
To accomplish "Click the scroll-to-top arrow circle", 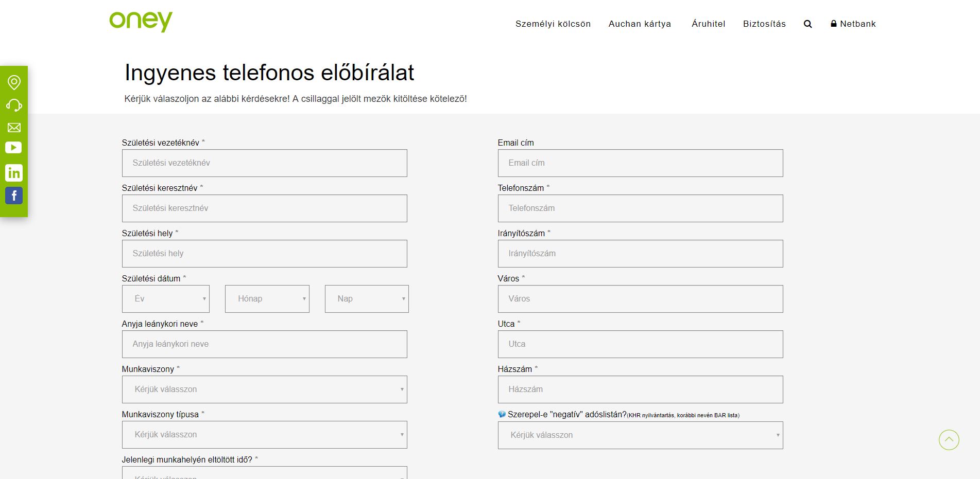I will [x=949, y=440].
